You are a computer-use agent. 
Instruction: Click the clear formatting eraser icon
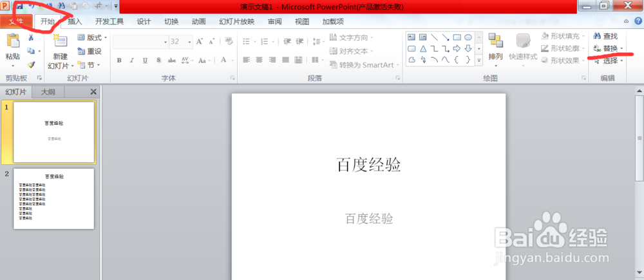229,41
